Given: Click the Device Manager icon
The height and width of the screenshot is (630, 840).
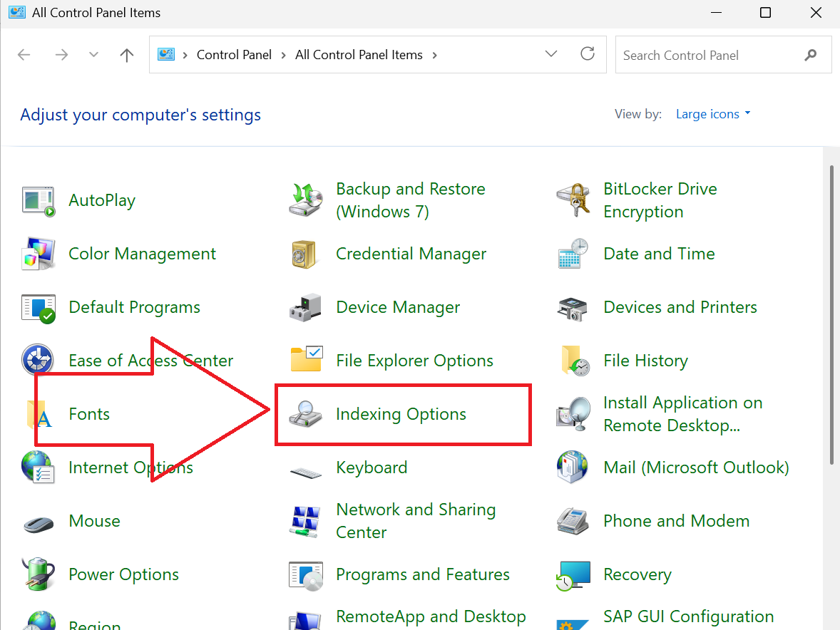Looking at the screenshot, I should pyautogui.click(x=305, y=307).
